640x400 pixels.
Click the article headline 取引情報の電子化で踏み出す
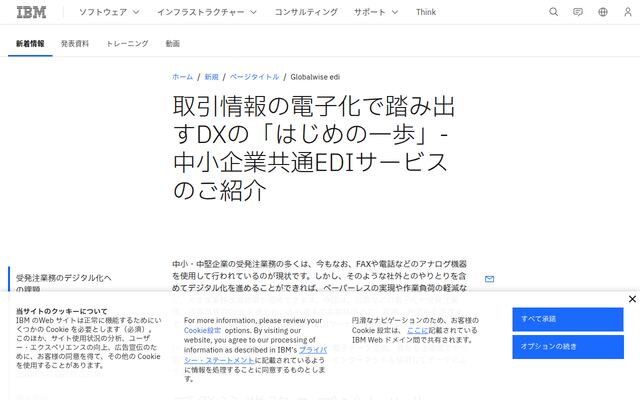click(313, 148)
